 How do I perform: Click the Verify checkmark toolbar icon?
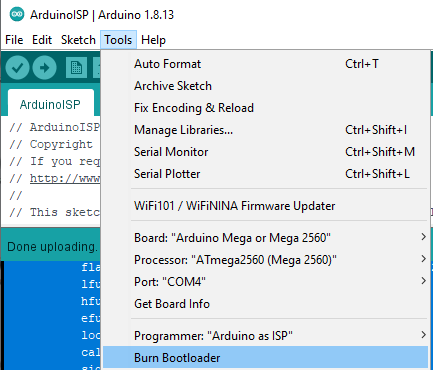click(x=17, y=68)
